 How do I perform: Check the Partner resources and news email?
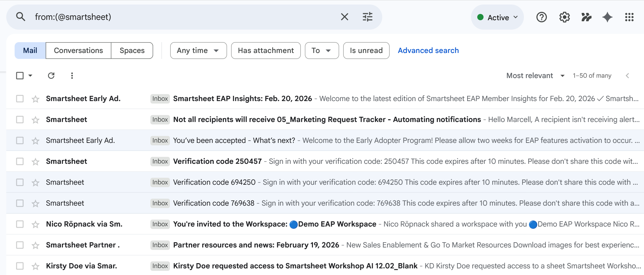(x=20, y=245)
